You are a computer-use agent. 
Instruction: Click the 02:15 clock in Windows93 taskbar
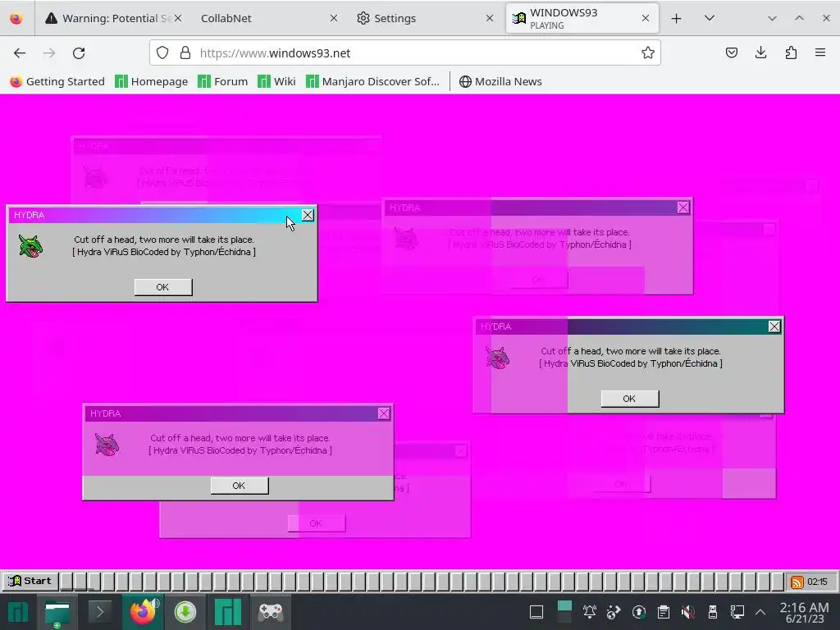(817, 582)
